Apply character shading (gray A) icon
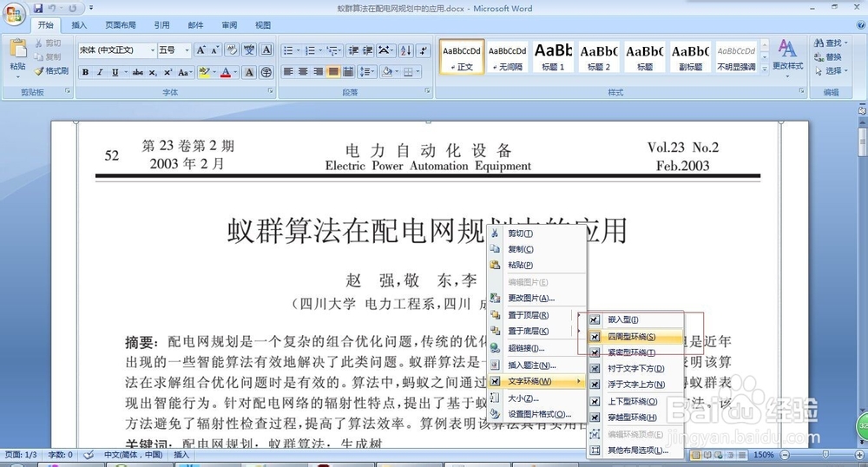This screenshot has height=467, width=868. [x=249, y=72]
